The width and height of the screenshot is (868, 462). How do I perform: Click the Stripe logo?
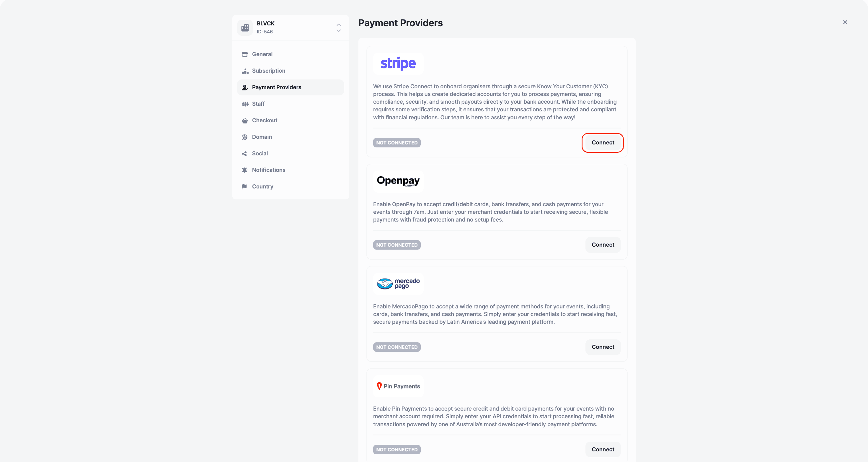(398, 64)
